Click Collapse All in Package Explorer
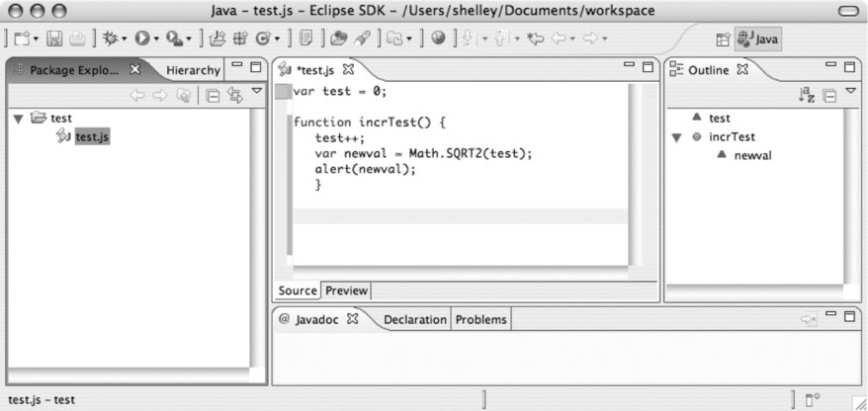Image resolution: width=868 pixels, height=411 pixels. point(213,96)
